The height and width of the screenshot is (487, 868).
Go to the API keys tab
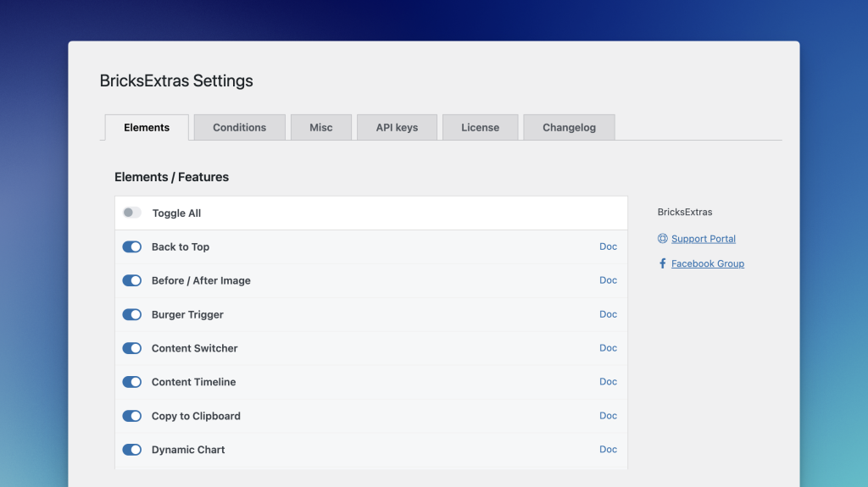coord(397,127)
